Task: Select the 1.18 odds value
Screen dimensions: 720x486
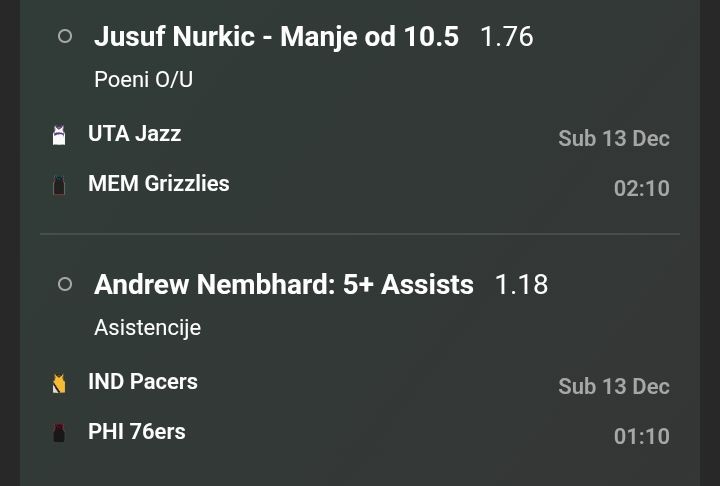Action: click(x=521, y=285)
